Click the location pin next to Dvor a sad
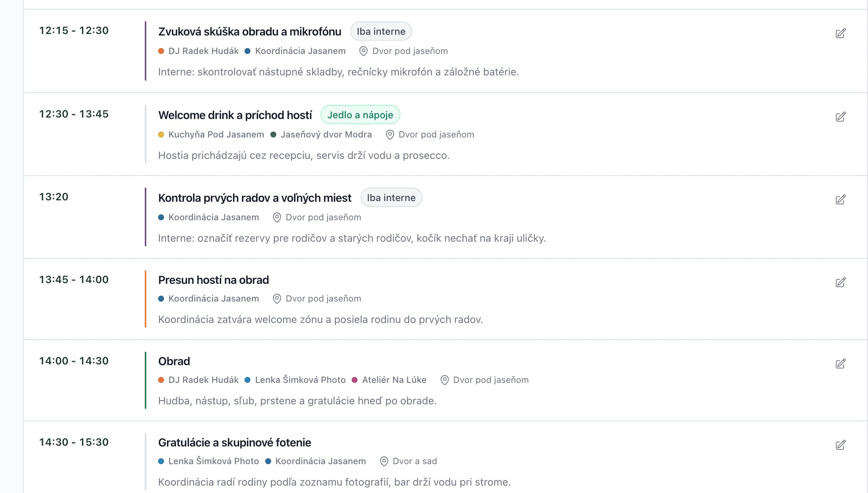The height and width of the screenshot is (493, 868). tap(384, 462)
